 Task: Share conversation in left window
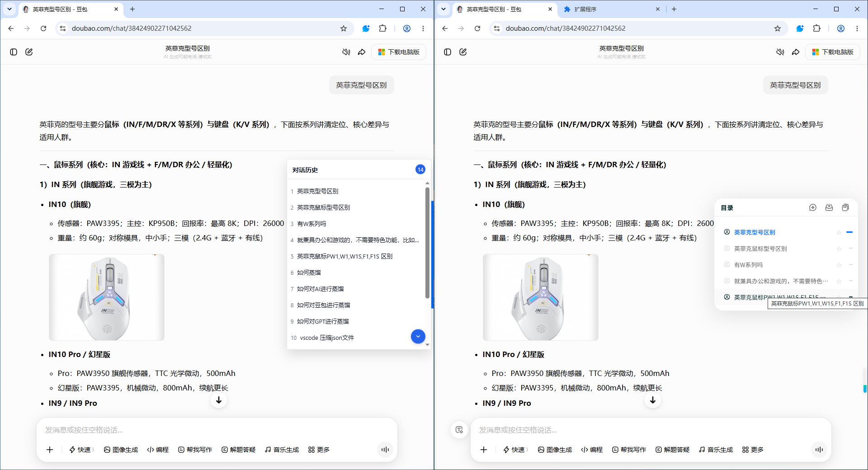click(x=362, y=52)
